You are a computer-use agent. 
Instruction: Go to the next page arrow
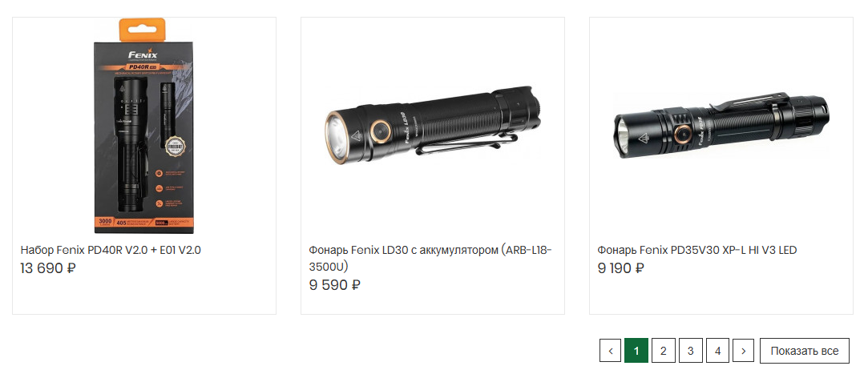click(x=744, y=351)
